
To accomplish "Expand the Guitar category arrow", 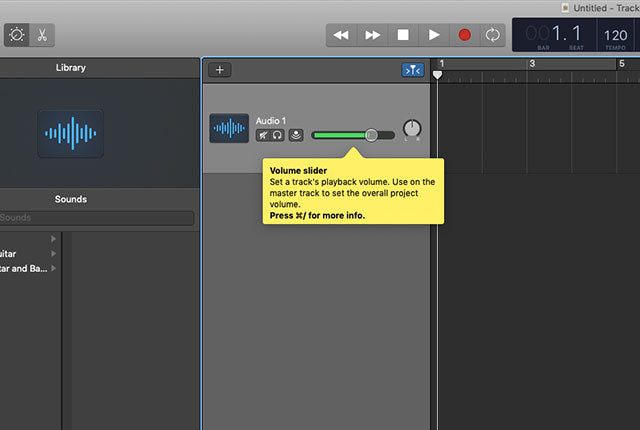I will pyautogui.click(x=53, y=254).
